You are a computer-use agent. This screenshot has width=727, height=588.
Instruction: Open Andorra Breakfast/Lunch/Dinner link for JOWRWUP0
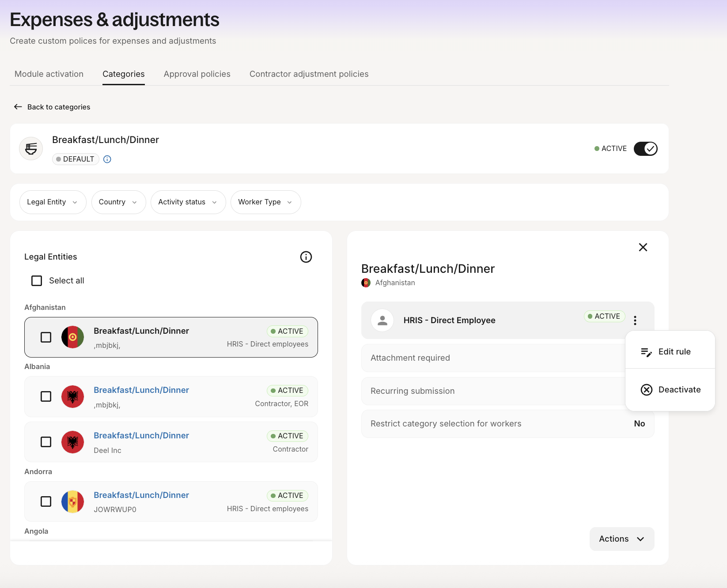tap(141, 495)
